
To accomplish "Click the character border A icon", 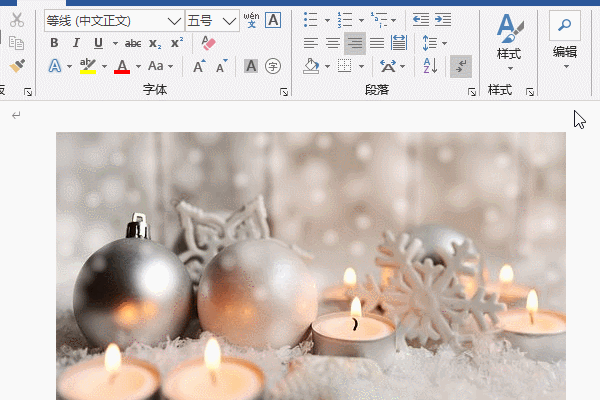I will 273,20.
